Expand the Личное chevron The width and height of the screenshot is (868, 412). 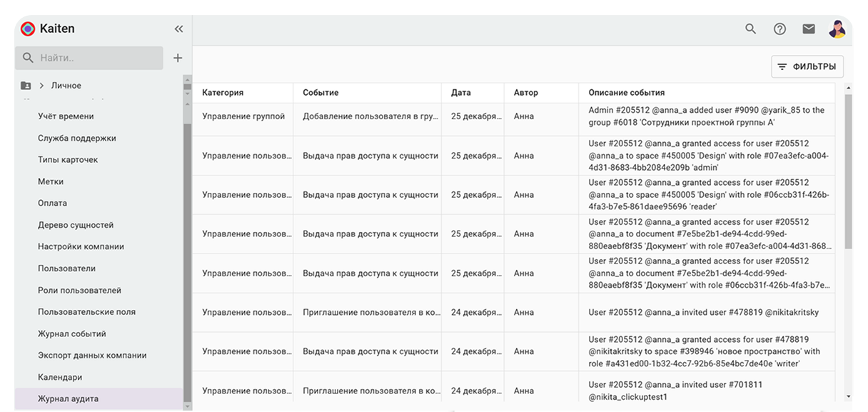coord(42,86)
